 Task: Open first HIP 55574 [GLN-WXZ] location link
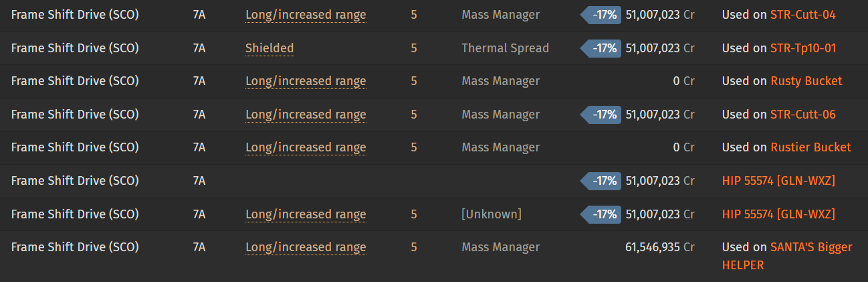coord(778,181)
